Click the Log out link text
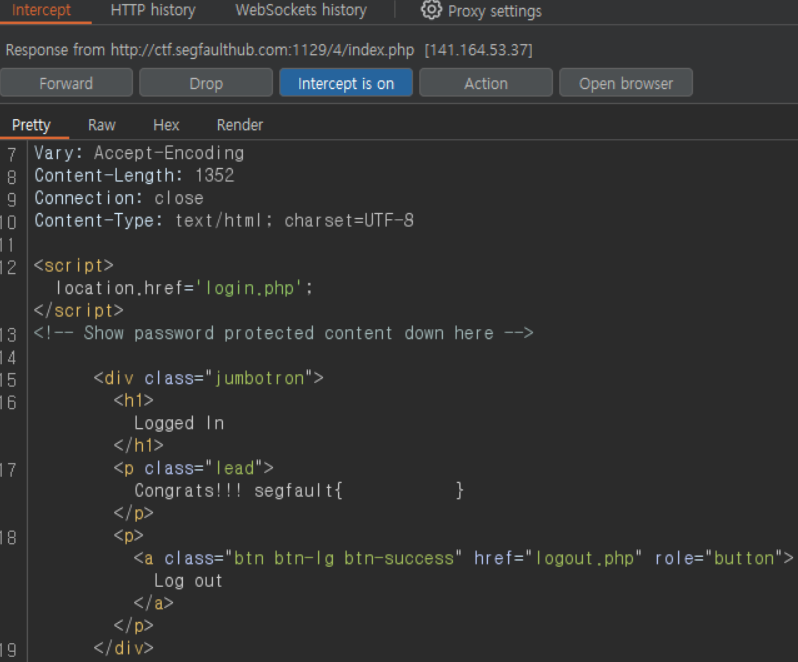 (x=188, y=581)
